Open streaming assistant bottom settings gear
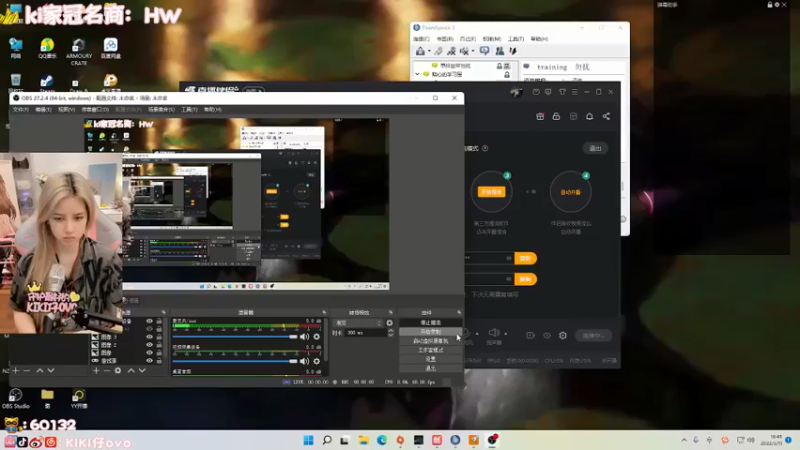This screenshot has height=450, width=800. click(563, 335)
